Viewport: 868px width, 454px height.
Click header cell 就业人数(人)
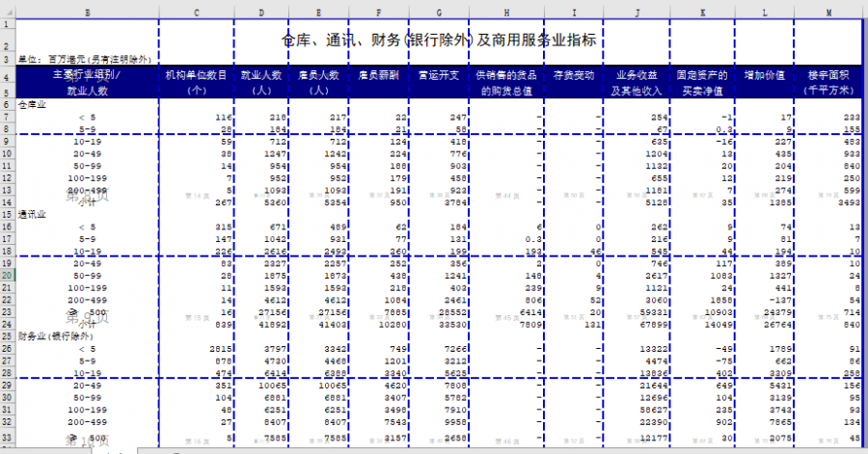pyautogui.click(x=261, y=82)
